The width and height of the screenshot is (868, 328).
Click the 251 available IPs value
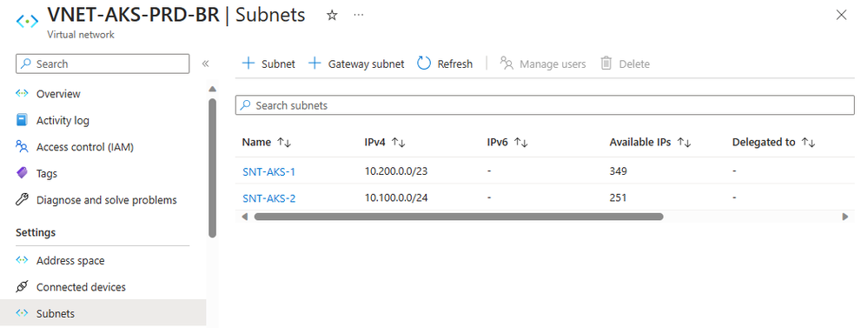[x=618, y=197]
